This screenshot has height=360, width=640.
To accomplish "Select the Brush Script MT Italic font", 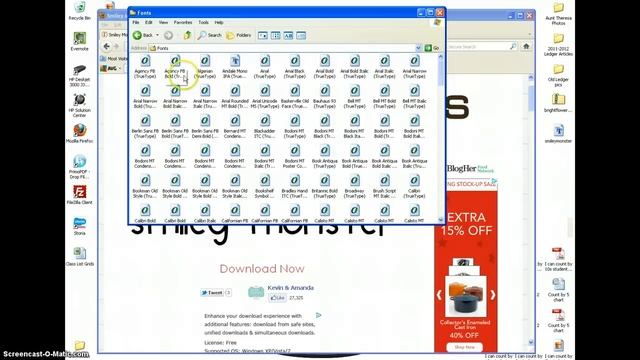I will pos(384,187).
